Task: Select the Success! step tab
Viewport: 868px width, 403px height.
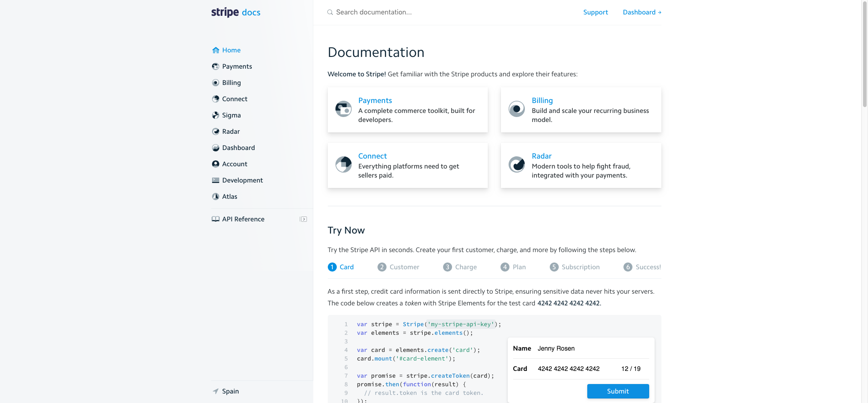Action: click(x=642, y=267)
